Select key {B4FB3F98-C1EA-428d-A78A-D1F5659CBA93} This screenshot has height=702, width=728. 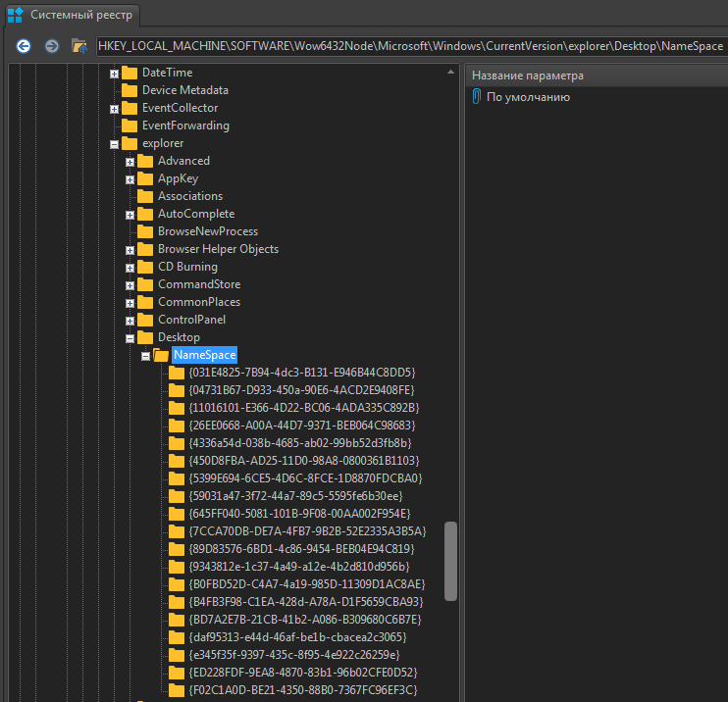[306, 601]
